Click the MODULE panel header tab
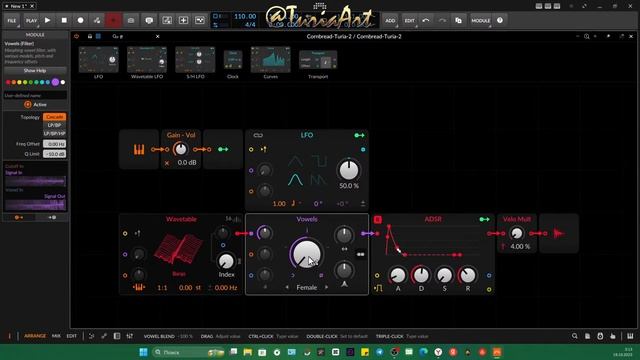 tap(35, 35)
